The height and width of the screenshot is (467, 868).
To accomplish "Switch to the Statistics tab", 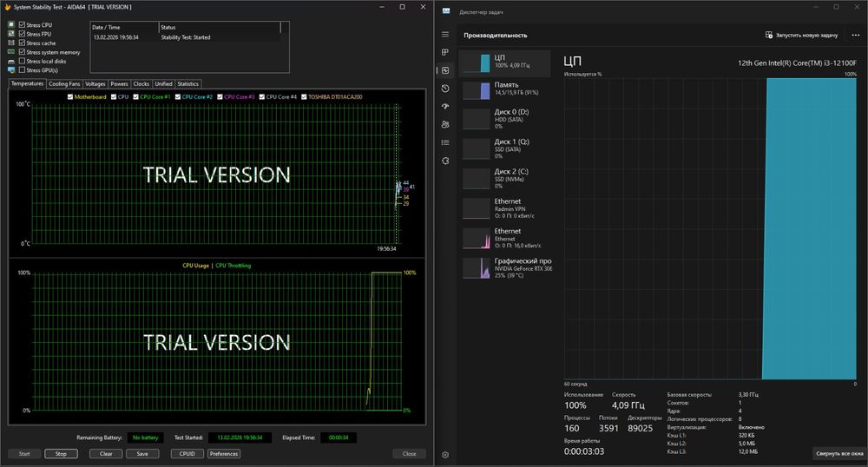I will tap(188, 84).
